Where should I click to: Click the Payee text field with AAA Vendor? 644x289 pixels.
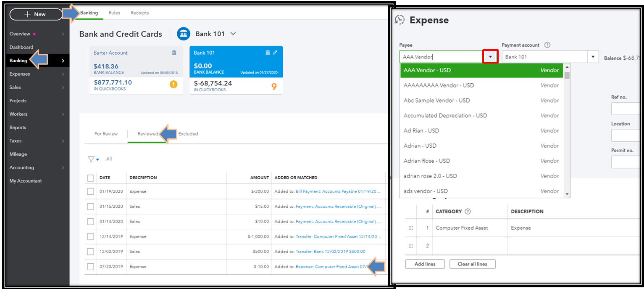[441, 57]
